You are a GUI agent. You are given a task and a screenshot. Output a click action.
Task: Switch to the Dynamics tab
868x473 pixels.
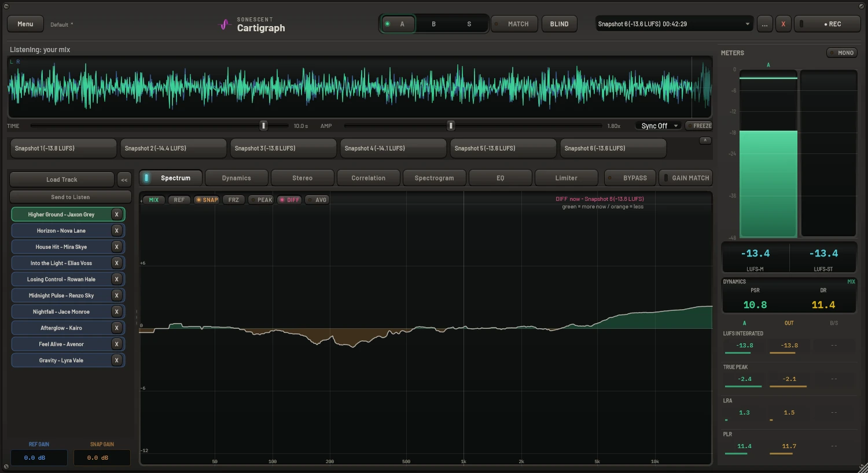click(237, 178)
